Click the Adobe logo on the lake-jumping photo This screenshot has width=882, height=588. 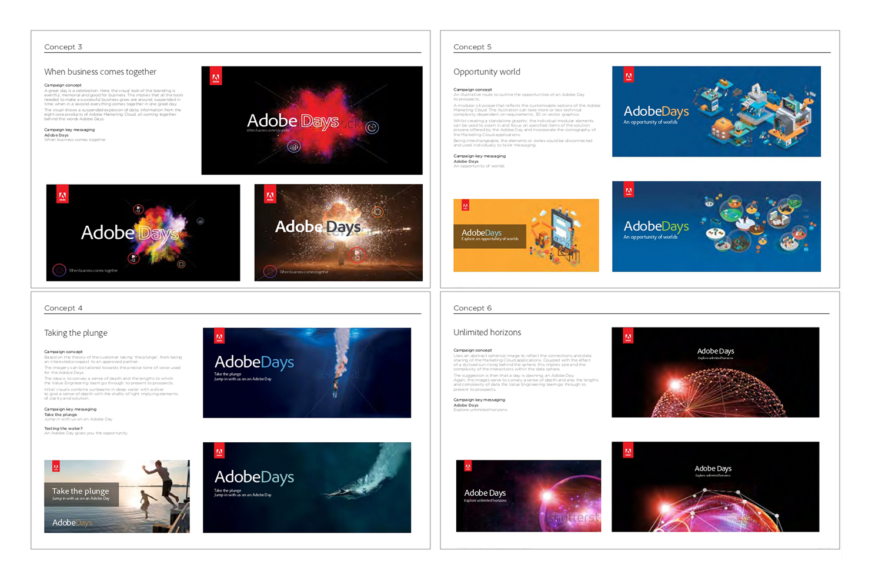click(x=56, y=466)
